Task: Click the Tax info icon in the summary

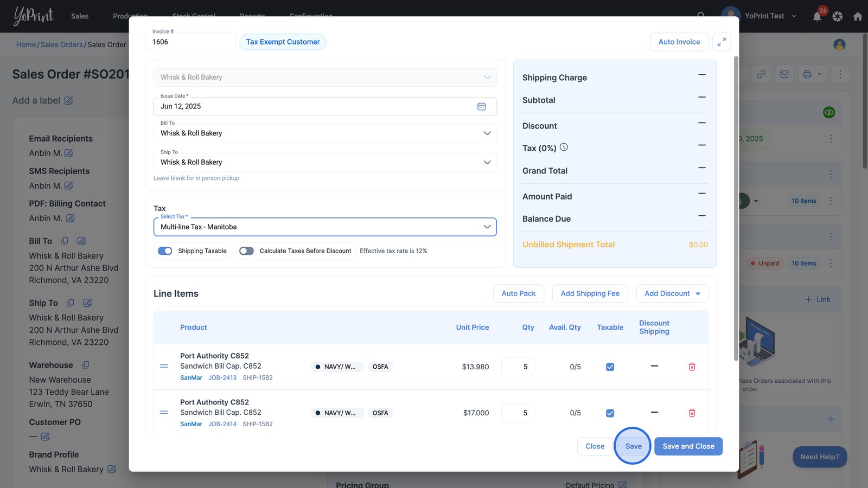Action: coord(564,147)
